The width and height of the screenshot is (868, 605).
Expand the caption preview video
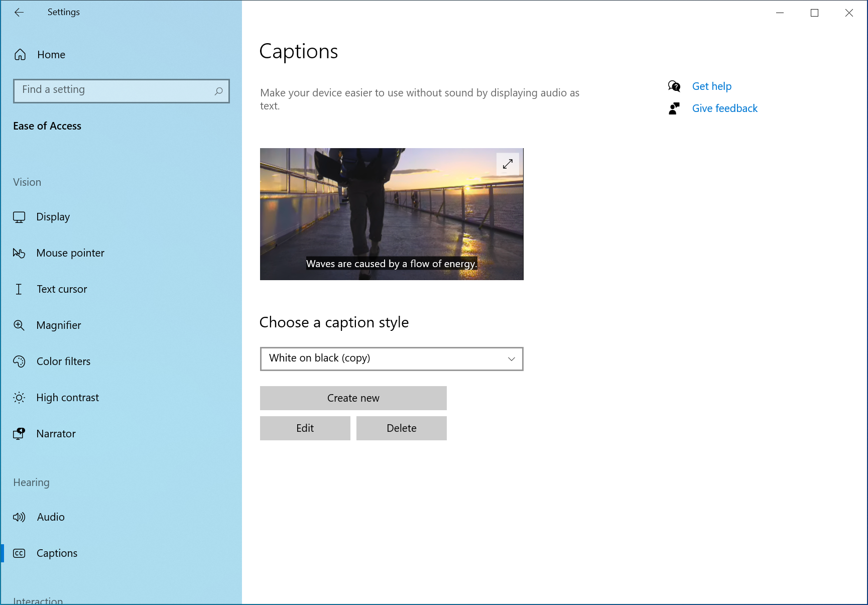(x=508, y=164)
